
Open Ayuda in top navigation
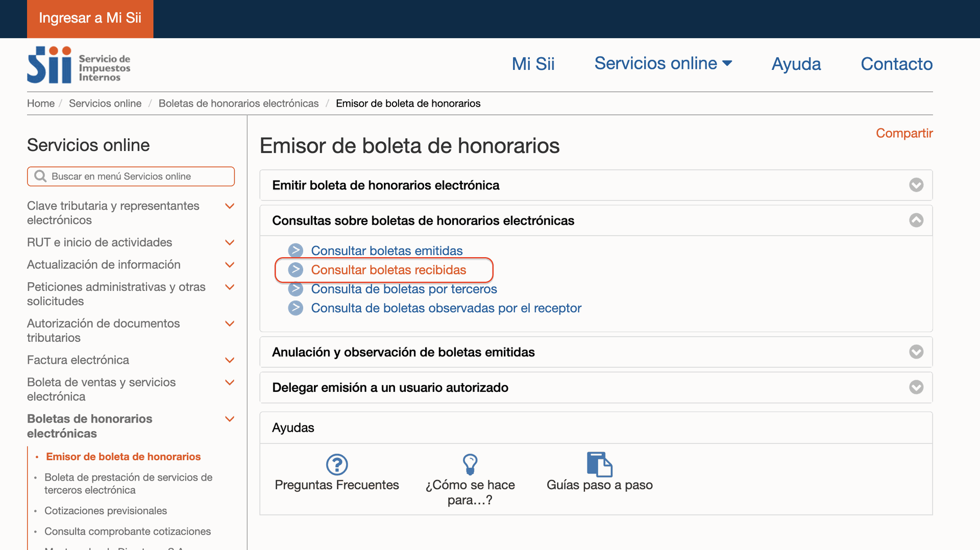coord(796,64)
